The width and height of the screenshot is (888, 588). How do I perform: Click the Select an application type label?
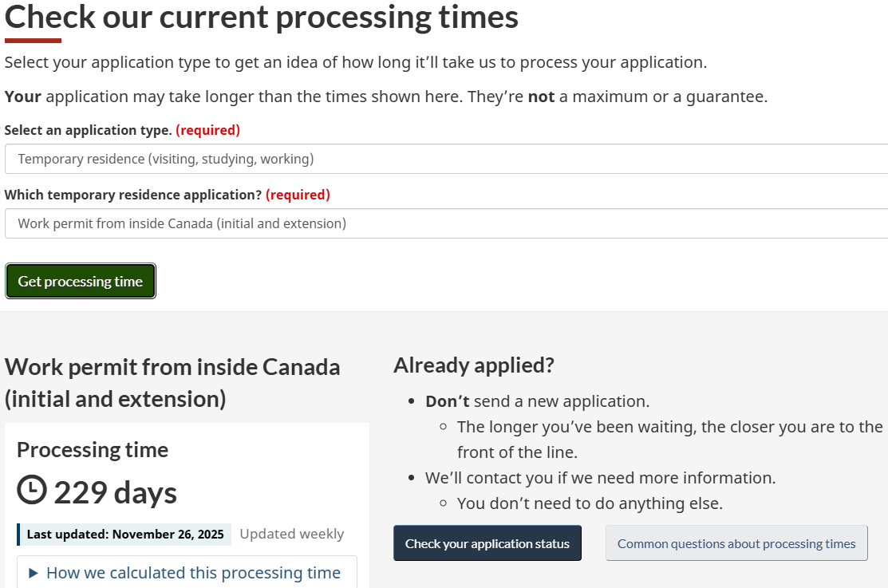[x=88, y=130]
